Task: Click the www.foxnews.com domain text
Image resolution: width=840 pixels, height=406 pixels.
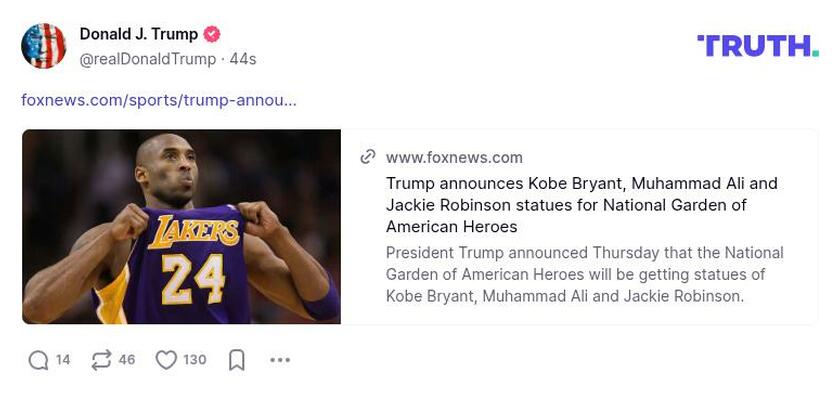Action: (x=454, y=157)
